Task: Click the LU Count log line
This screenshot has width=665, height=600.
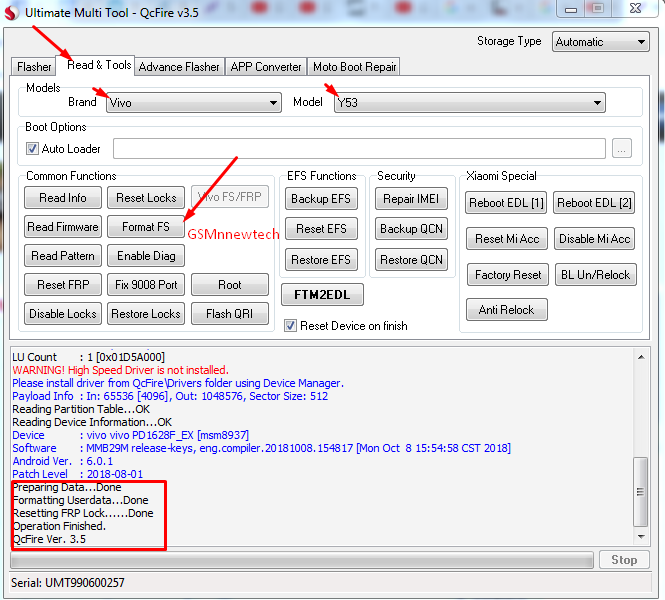Action: [88, 357]
